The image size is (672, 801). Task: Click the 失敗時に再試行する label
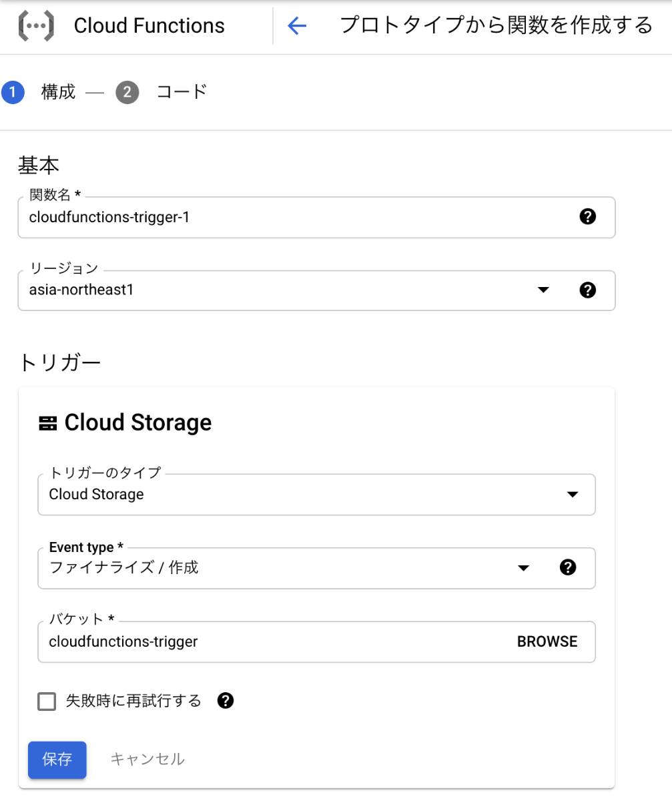[133, 701]
